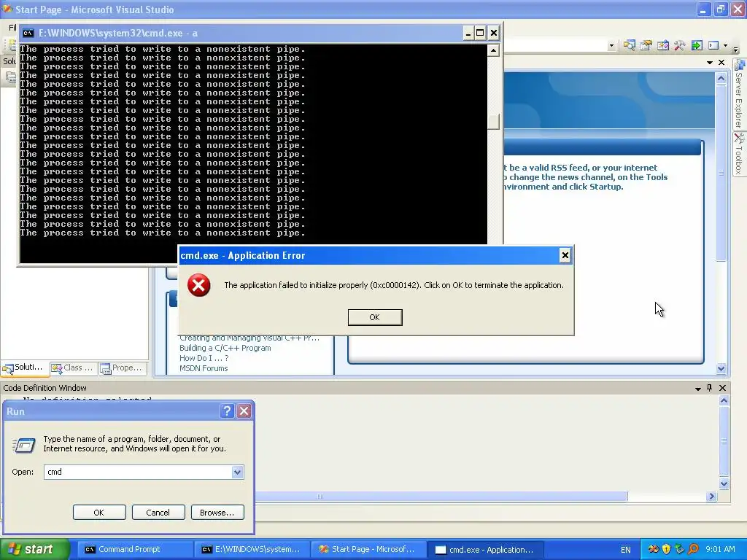Screen dimensions: 747x560
Task: Open the 'MSDN Forums' link
Action: click(204, 368)
